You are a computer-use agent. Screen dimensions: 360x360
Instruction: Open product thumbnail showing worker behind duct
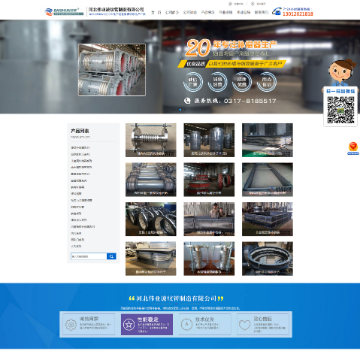(209, 219)
